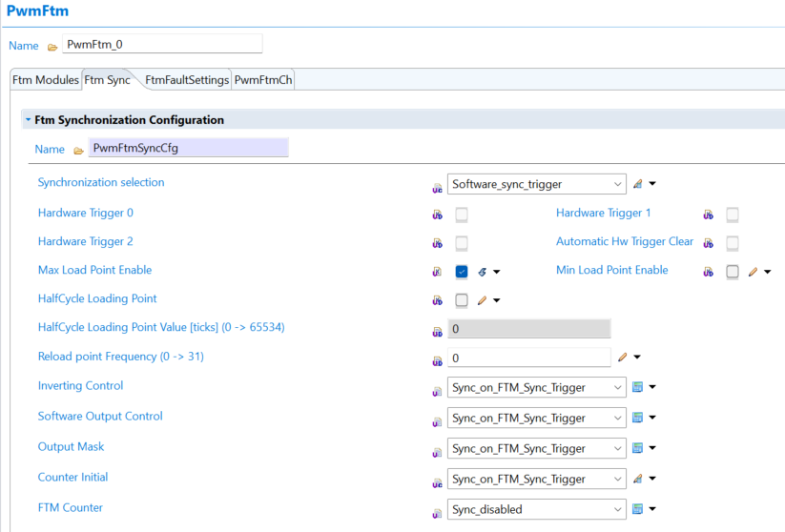Image resolution: width=785 pixels, height=532 pixels.
Task: Click the calculator icon next to Inverting Control
Action: point(638,388)
